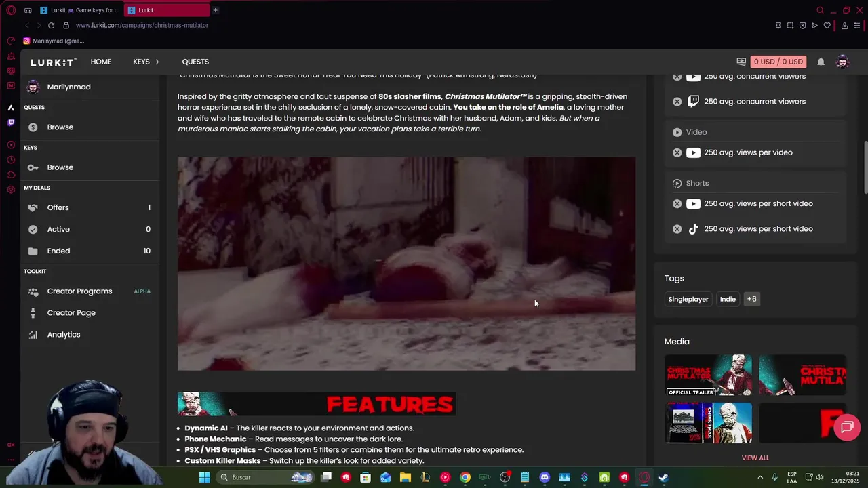
Task: Select the Singleplayer tag
Action: 688,299
